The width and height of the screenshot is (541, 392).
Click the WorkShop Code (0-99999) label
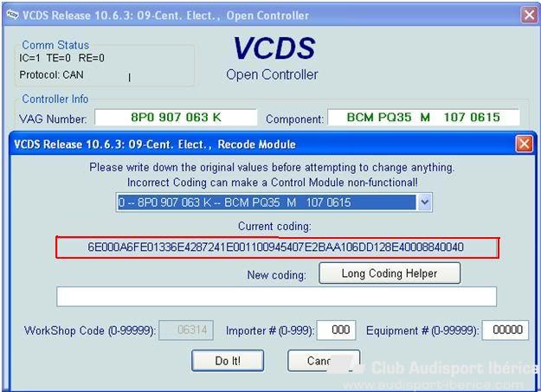(x=90, y=331)
